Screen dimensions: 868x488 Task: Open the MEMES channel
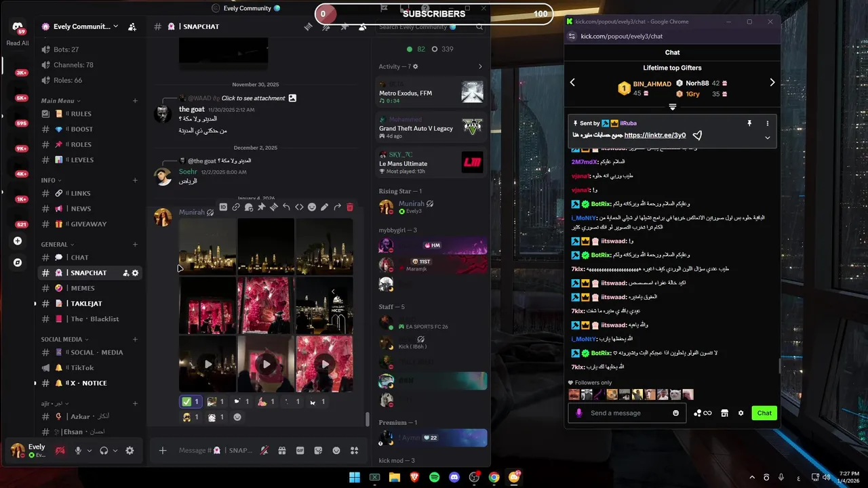tap(88, 288)
